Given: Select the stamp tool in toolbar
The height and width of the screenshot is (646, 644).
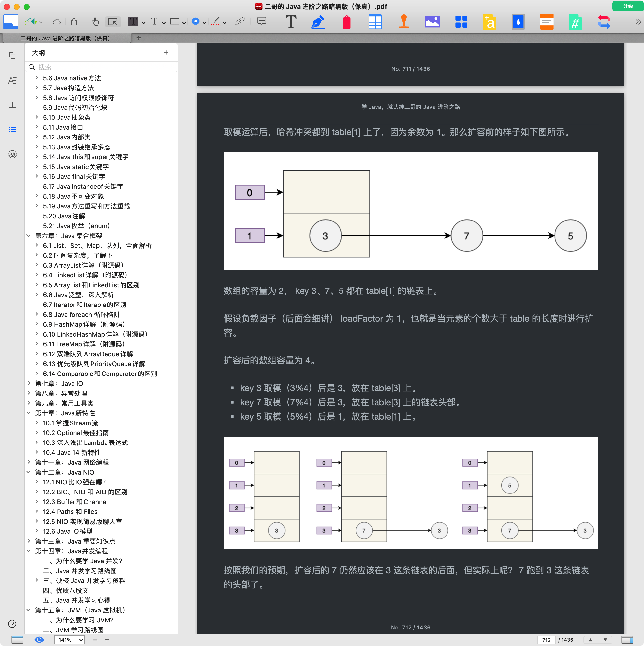Looking at the screenshot, I should point(404,22).
